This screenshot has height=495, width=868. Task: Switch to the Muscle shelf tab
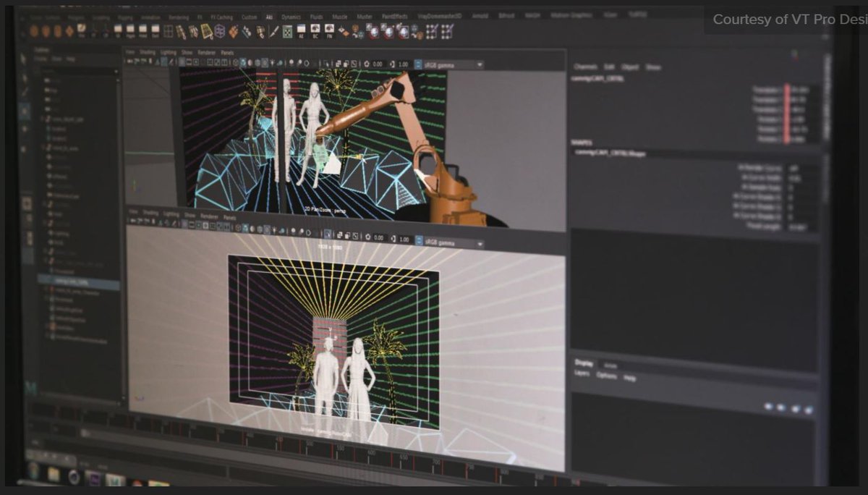tap(340, 16)
